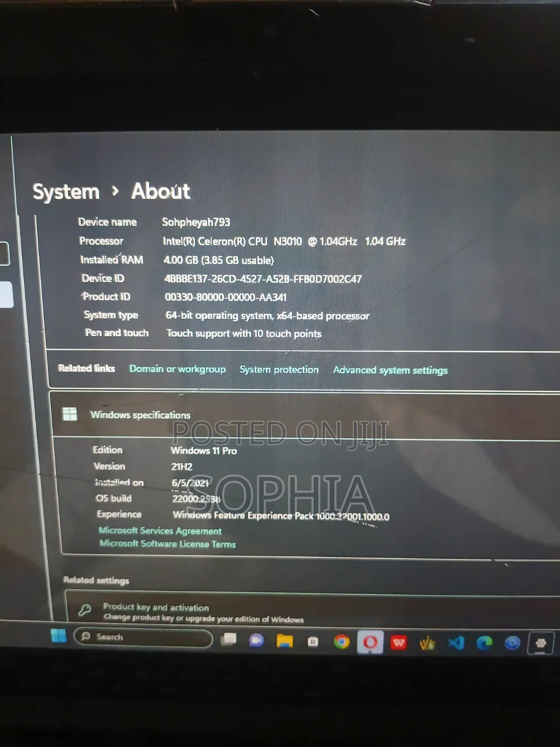Select the device name Sohpheyah793
This screenshot has width=560, height=747.
[x=196, y=222]
